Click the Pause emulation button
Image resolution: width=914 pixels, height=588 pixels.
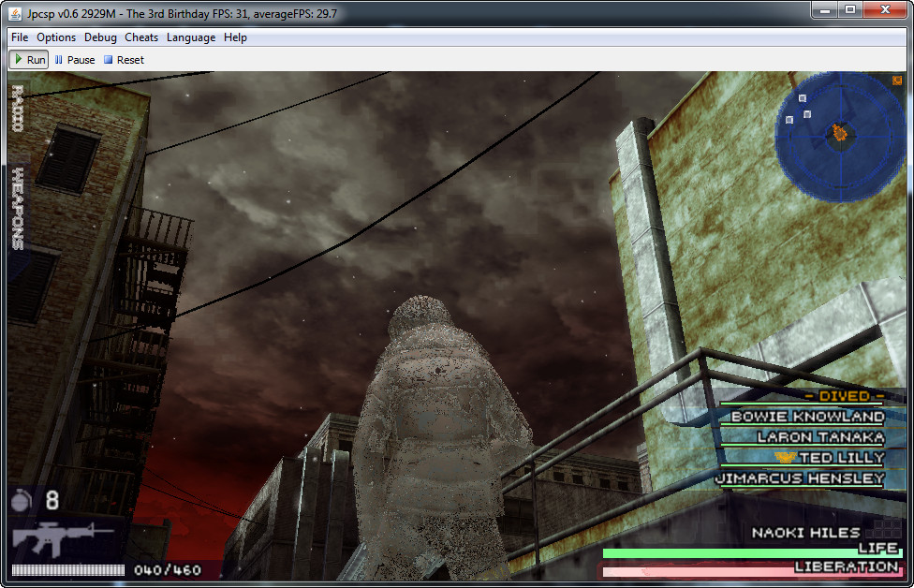point(75,60)
